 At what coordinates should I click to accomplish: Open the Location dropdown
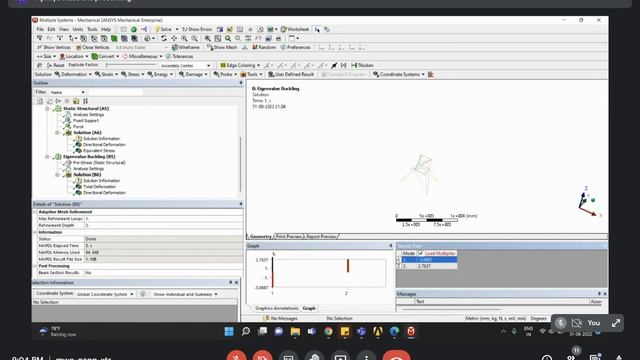pyautogui.click(x=74, y=56)
